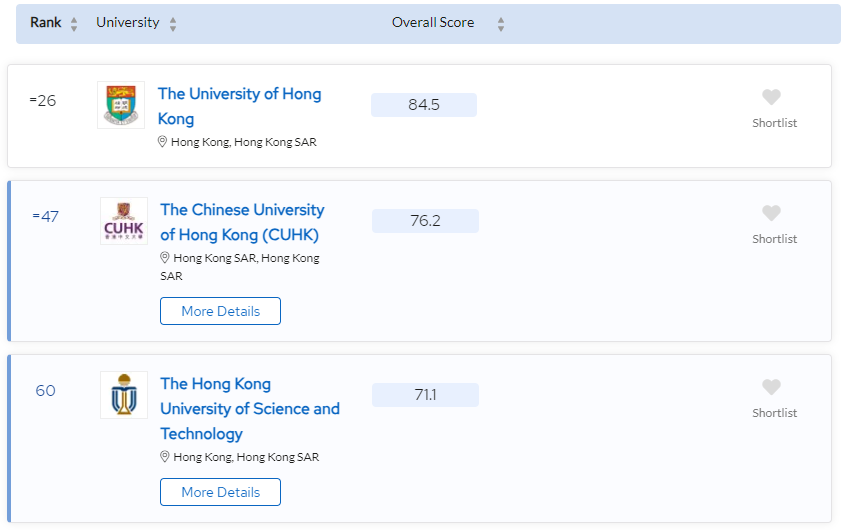The height and width of the screenshot is (530, 847).
Task: Click location pin icon under CUHK
Action: coord(165,258)
